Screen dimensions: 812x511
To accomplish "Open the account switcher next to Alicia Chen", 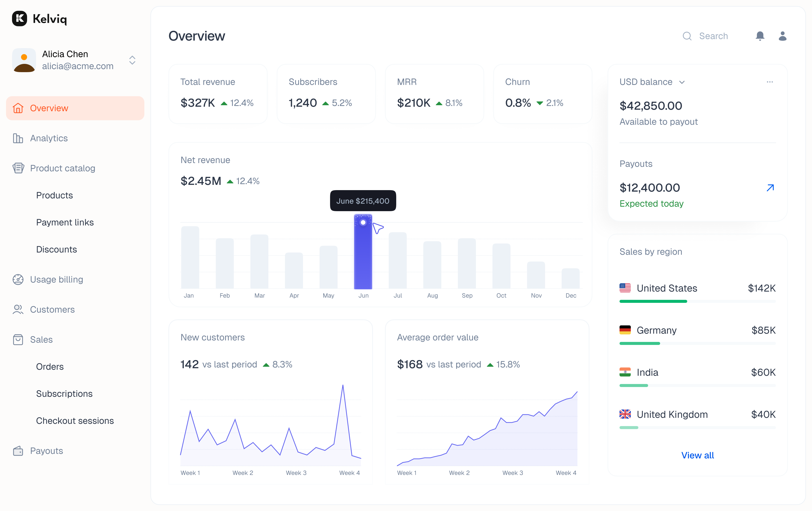I will point(132,60).
